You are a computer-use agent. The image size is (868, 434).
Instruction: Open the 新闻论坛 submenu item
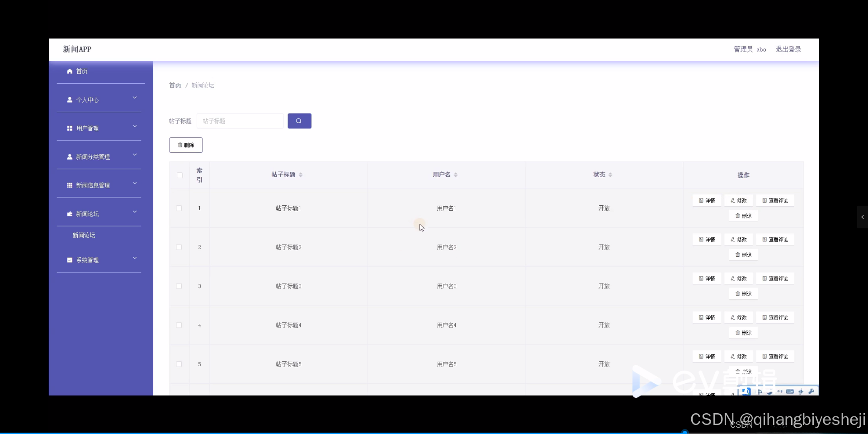tap(83, 235)
